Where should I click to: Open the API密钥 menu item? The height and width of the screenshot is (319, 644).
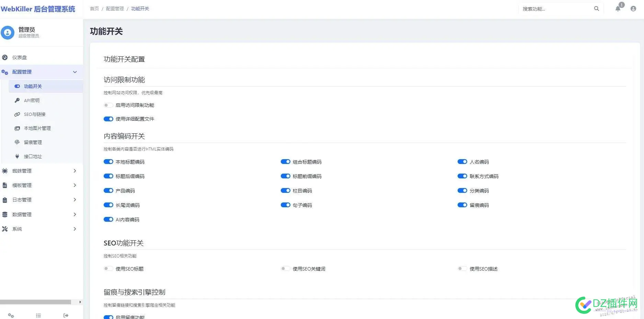click(46, 100)
